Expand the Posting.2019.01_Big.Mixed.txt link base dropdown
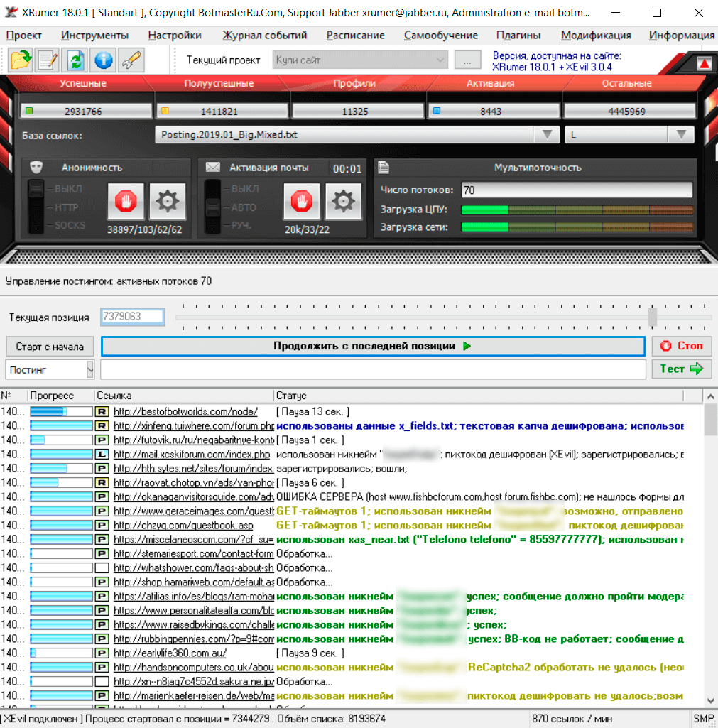 click(x=548, y=135)
